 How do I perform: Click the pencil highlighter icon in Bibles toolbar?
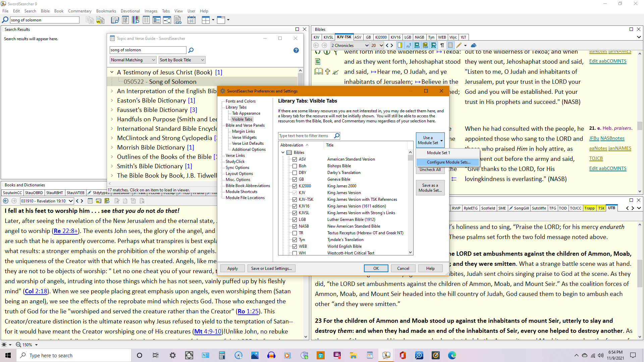pyautogui.click(x=459, y=45)
